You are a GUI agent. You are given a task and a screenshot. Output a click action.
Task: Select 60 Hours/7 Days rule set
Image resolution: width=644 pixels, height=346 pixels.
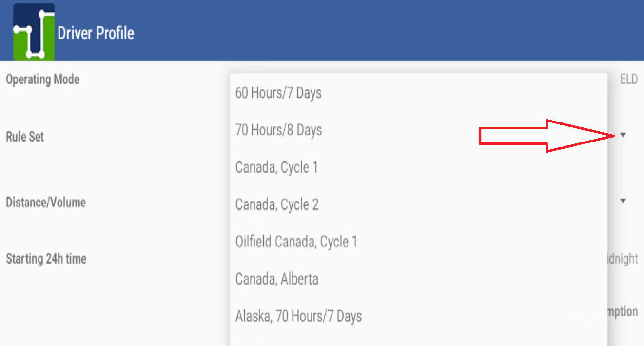(x=278, y=93)
